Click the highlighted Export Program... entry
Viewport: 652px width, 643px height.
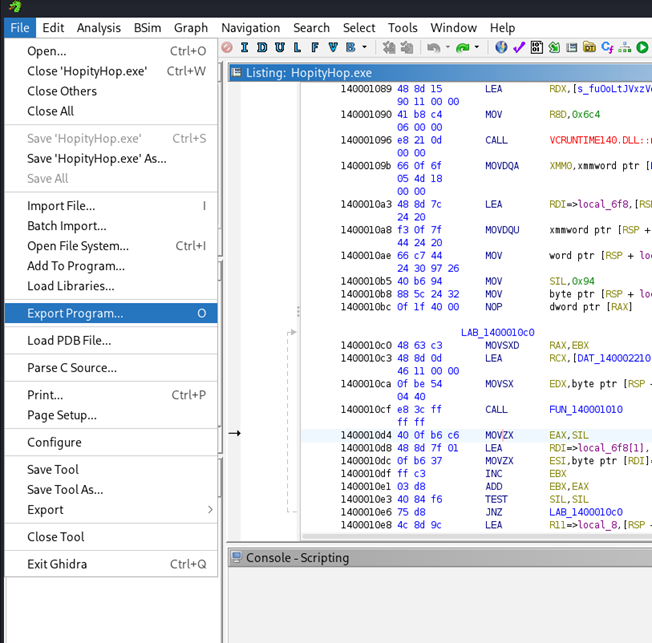pyautogui.click(x=111, y=313)
